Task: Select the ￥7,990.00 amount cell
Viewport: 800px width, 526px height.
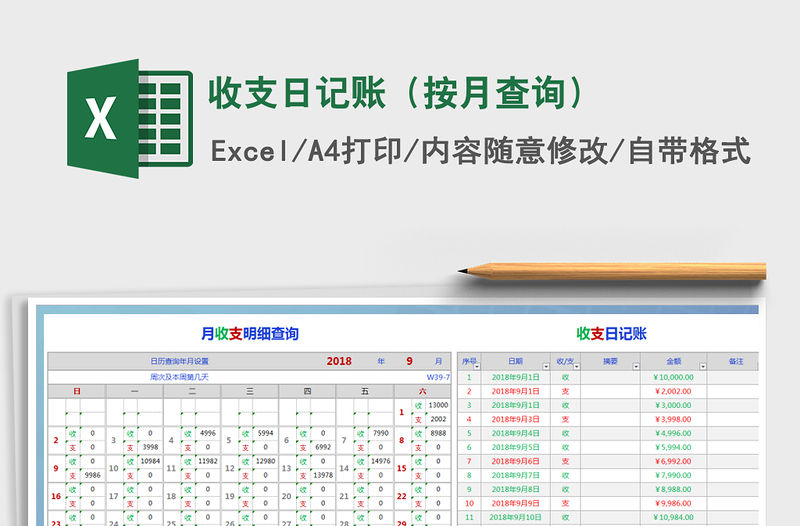Action: pos(673,475)
